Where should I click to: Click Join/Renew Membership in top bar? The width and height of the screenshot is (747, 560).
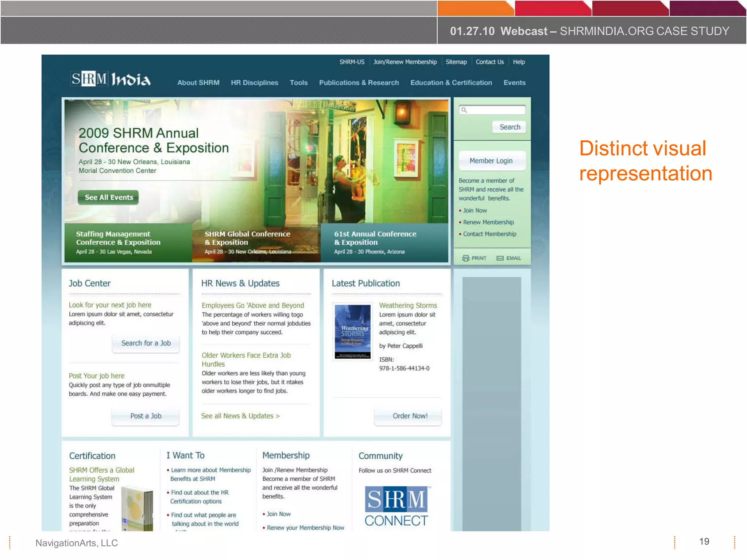pos(405,62)
